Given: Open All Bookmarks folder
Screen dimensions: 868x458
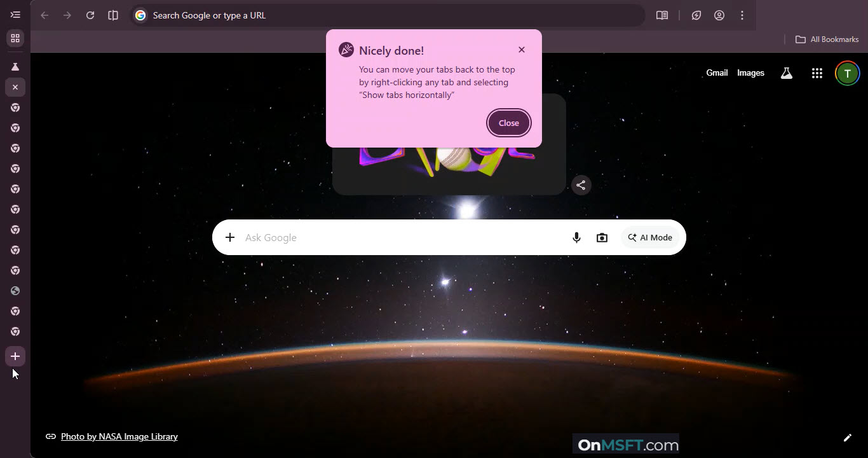Looking at the screenshot, I should point(827,39).
